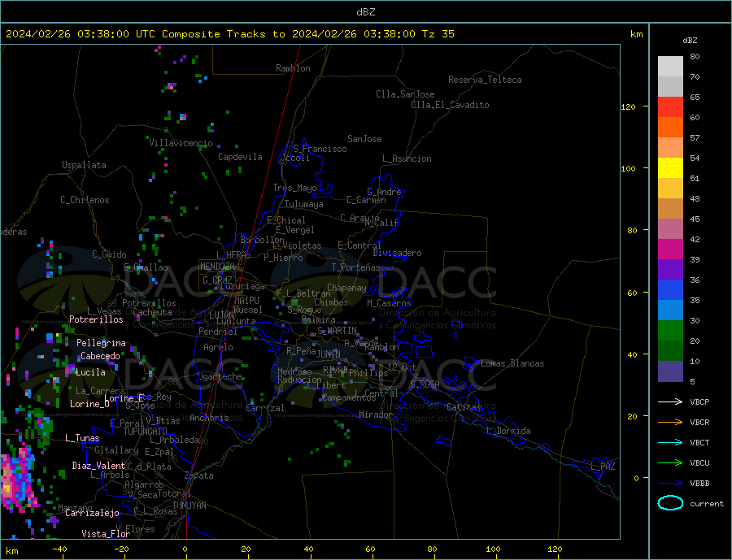Click the Clla.El_Cavadito label
732x560 pixels.
click(450, 105)
